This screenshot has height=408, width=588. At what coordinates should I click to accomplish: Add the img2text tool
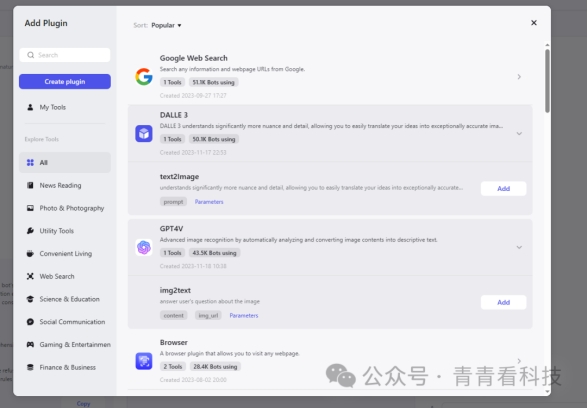[x=503, y=302]
